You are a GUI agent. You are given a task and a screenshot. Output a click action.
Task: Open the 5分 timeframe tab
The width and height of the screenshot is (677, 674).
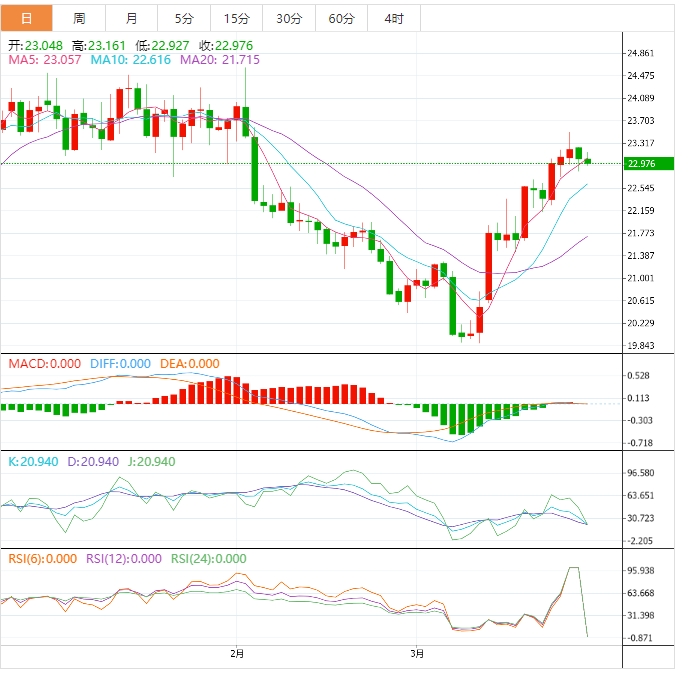pyautogui.click(x=184, y=18)
